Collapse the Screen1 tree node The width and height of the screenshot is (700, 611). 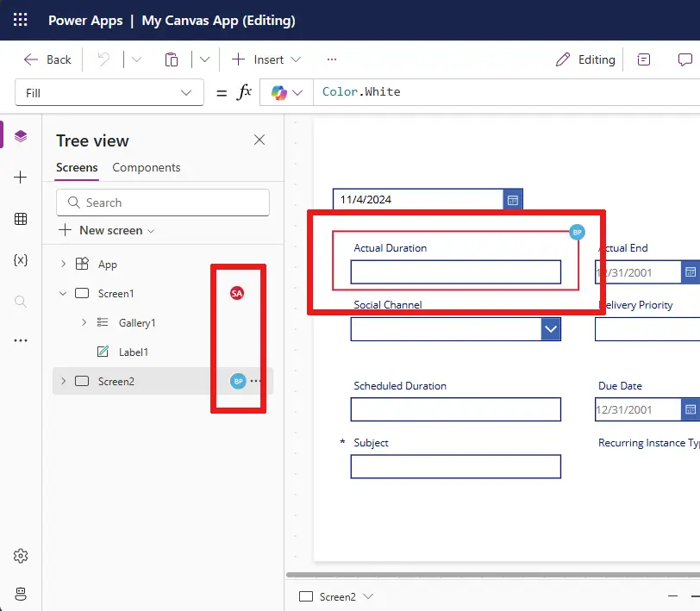coord(62,294)
